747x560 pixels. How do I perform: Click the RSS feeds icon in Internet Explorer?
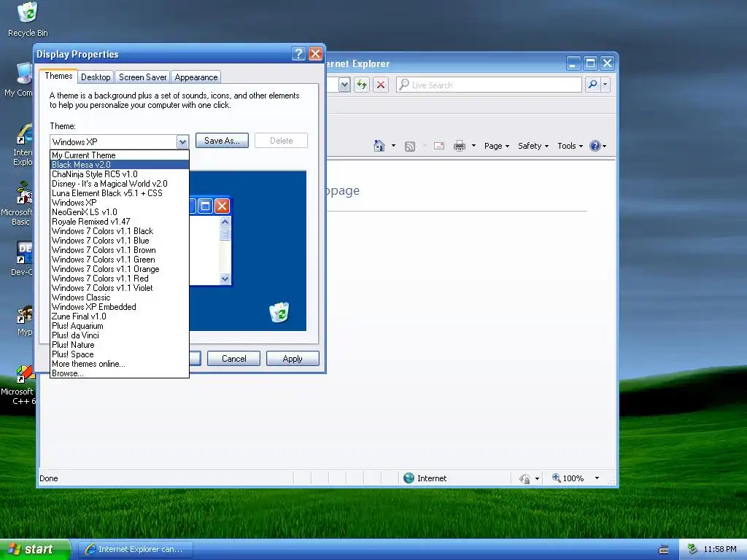point(410,146)
